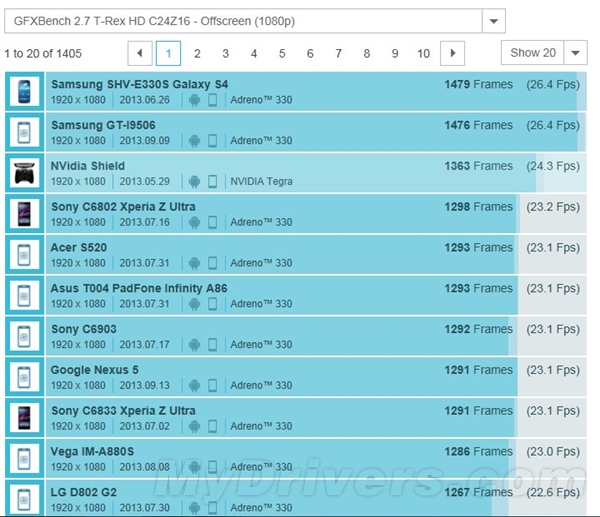Click Android icon in Sony C6833 row
This screenshot has width=600, height=517.
pyautogui.click(x=194, y=426)
